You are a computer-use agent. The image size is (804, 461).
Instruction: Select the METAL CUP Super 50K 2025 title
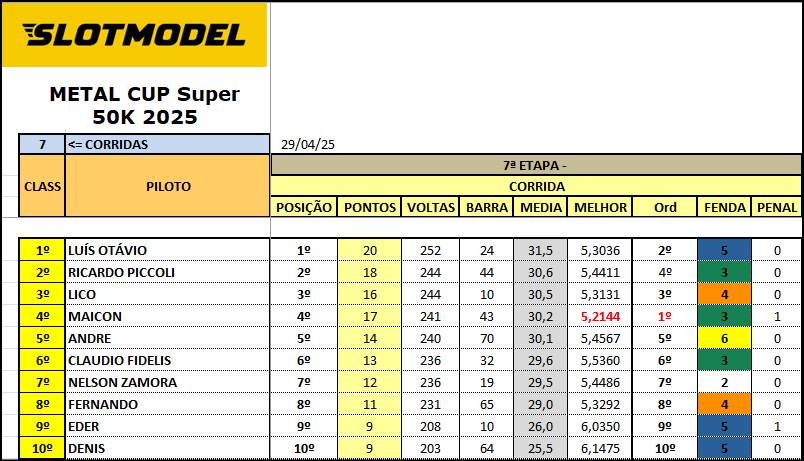[145, 106]
